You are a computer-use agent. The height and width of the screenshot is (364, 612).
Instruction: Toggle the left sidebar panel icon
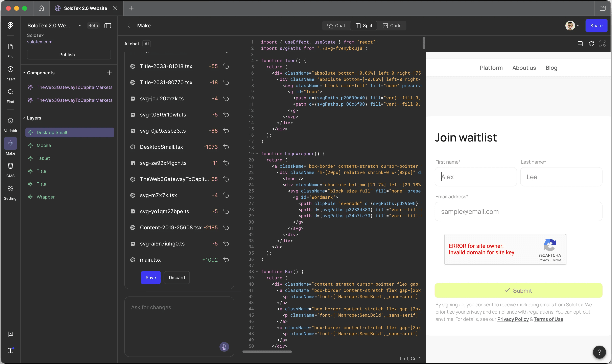108,26
